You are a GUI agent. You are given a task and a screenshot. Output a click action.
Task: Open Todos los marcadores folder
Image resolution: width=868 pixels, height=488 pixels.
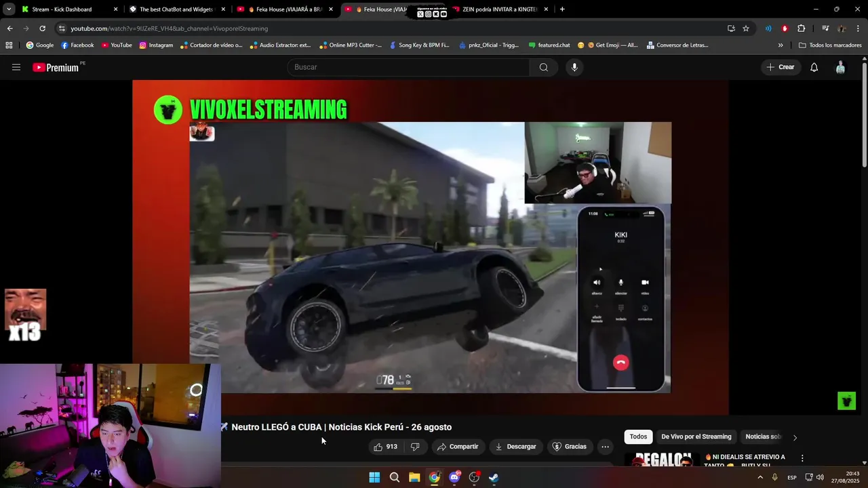coord(830,45)
